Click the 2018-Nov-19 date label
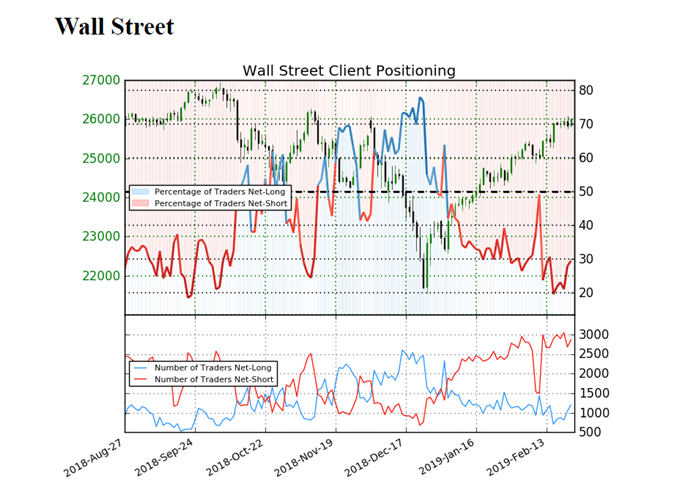The image size is (679, 495). tap(304, 457)
